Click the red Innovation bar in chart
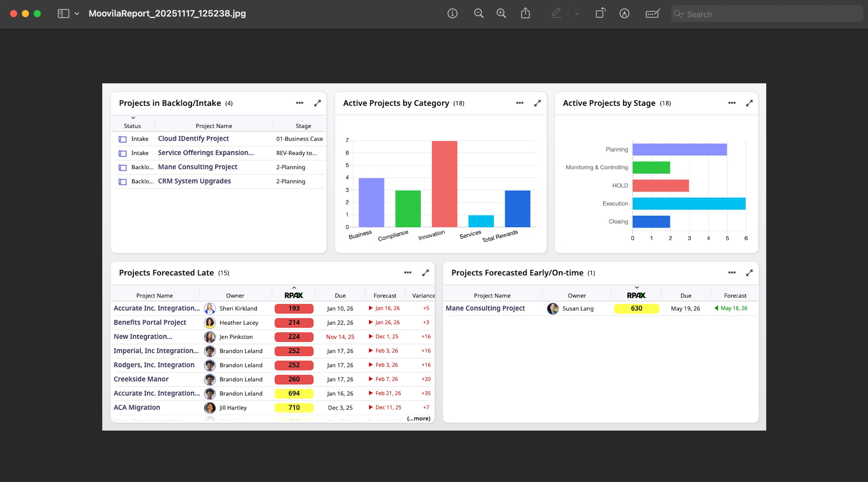The height and width of the screenshot is (482, 868). tap(444, 184)
